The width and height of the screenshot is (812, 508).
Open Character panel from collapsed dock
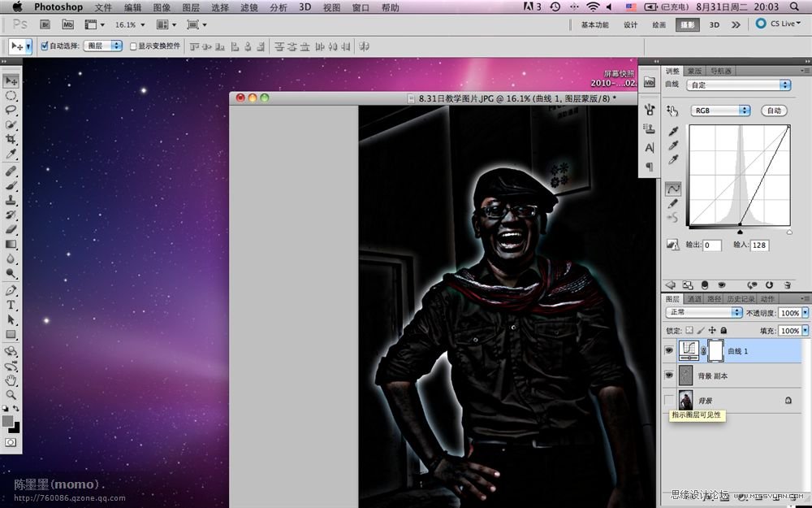click(650, 148)
